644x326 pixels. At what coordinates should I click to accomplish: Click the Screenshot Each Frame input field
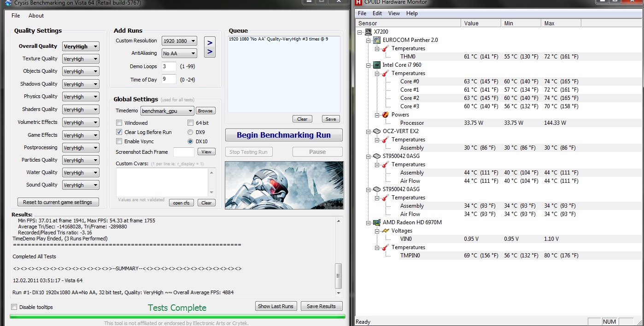pyautogui.click(x=184, y=152)
